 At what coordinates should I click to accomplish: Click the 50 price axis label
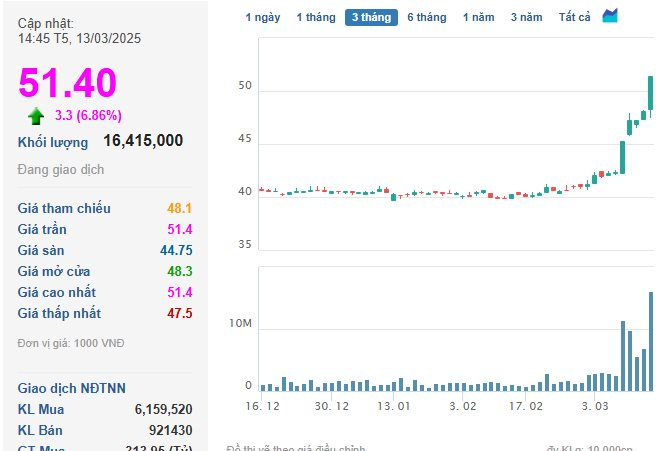[245, 86]
